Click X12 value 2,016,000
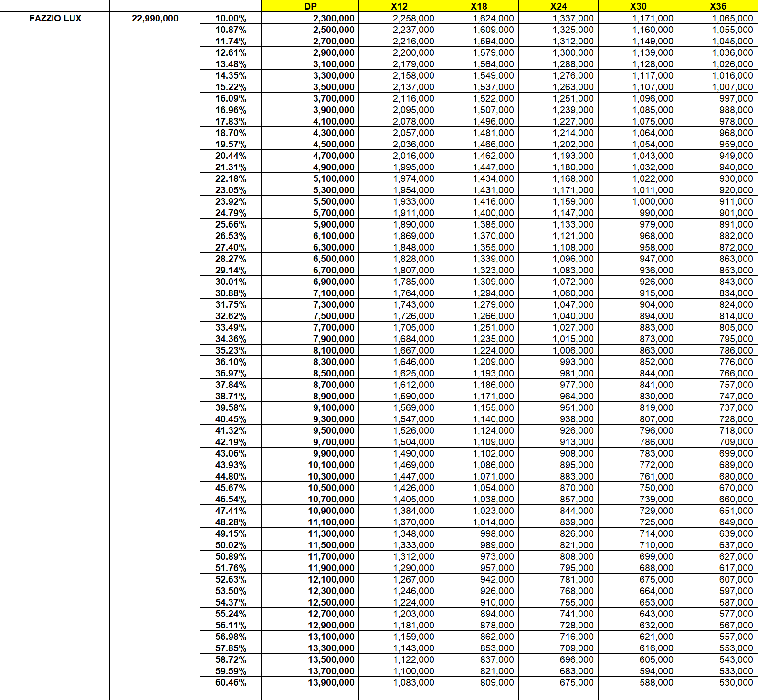The image size is (758, 700). pyautogui.click(x=399, y=156)
